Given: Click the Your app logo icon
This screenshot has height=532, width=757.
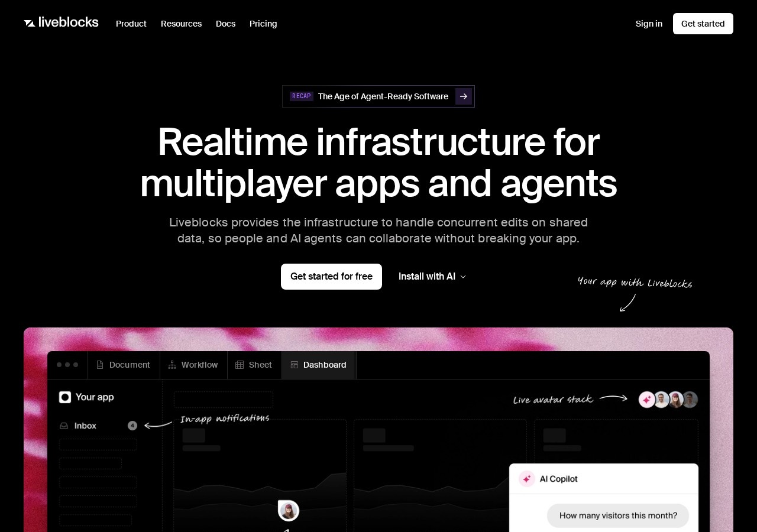Looking at the screenshot, I should click(x=65, y=397).
